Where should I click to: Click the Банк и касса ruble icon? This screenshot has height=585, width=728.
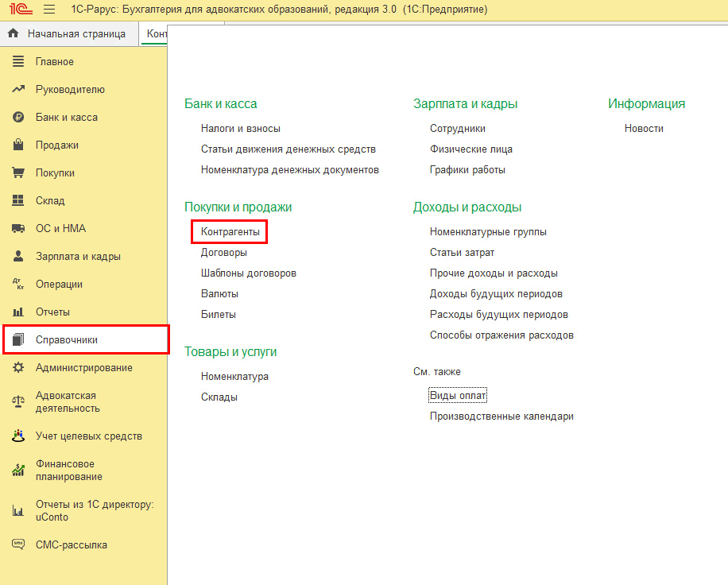[18, 118]
